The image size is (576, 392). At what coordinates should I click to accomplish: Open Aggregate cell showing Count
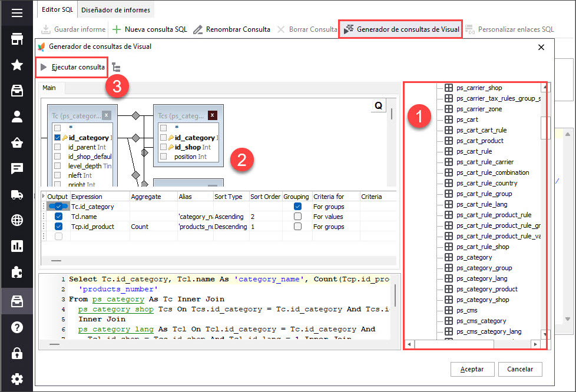[153, 227]
